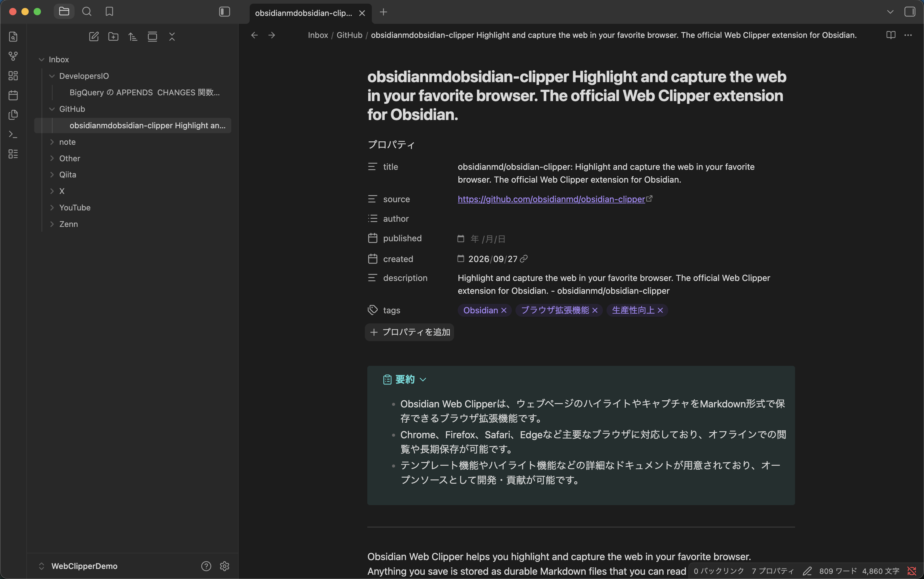Insert template ribbon icon
The image size is (924, 579).
[13, 115]
